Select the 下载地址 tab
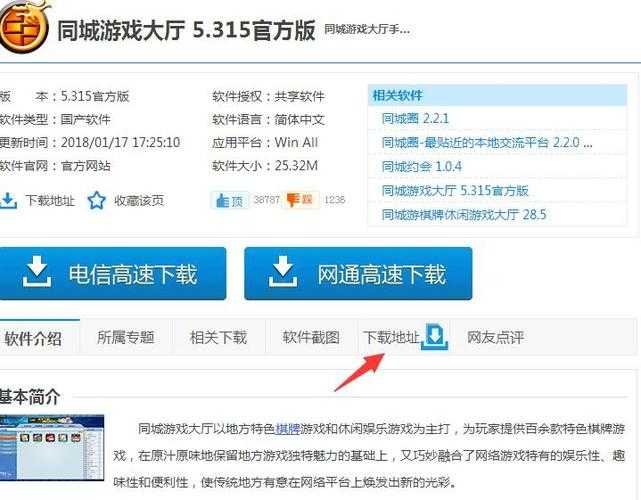This screenshot has height=500, width=641. pos(391,337)
